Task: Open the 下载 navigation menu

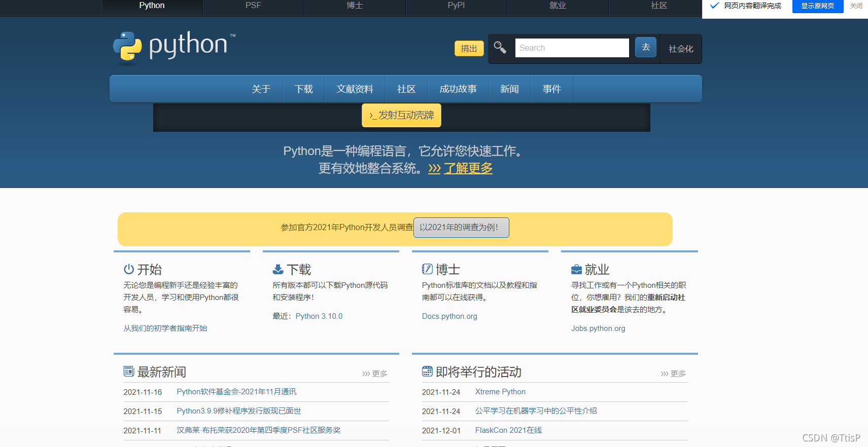Action: click(x=303, y=89)
